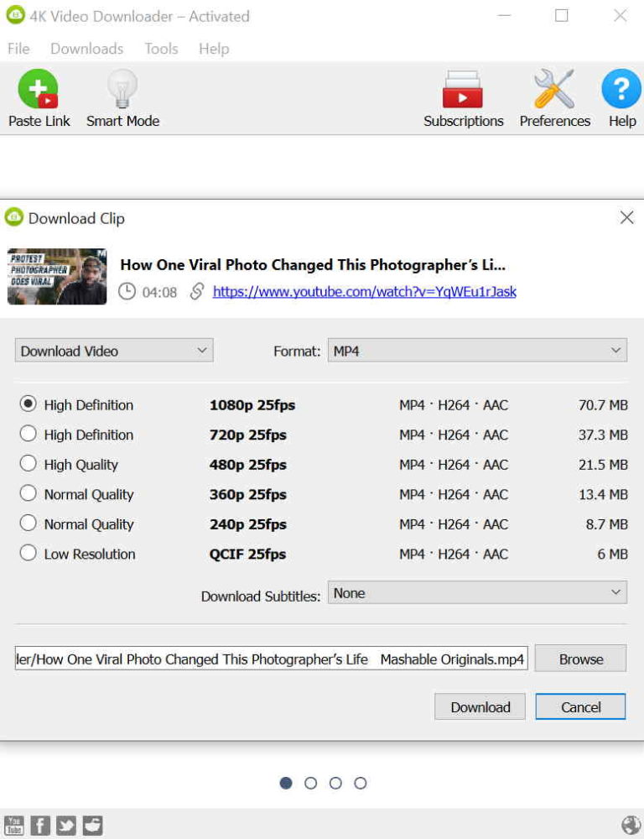
Task: Maximize the 4K Video Downloader window
Action: click(561, 15)
